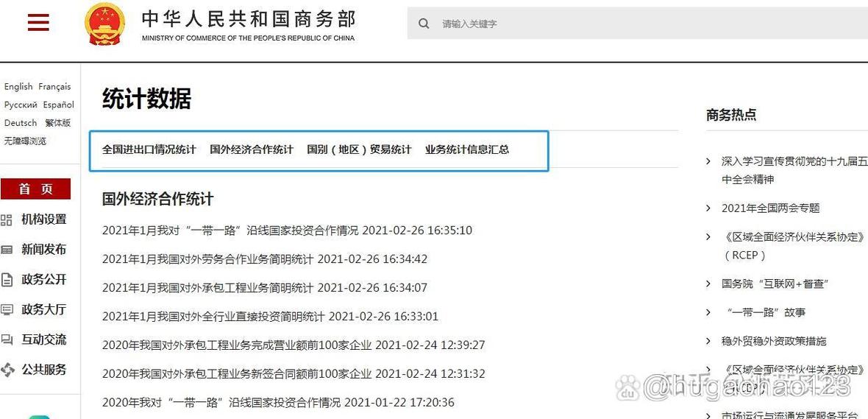Screen dimensions: 868x419
Task: Switch language to Deutsch
Action: 21,123
